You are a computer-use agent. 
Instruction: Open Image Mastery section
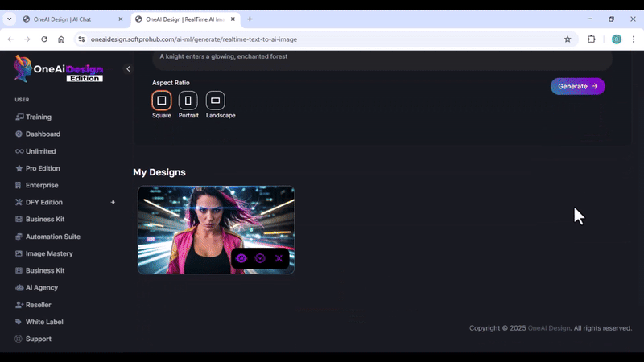[x=44, y=253]
